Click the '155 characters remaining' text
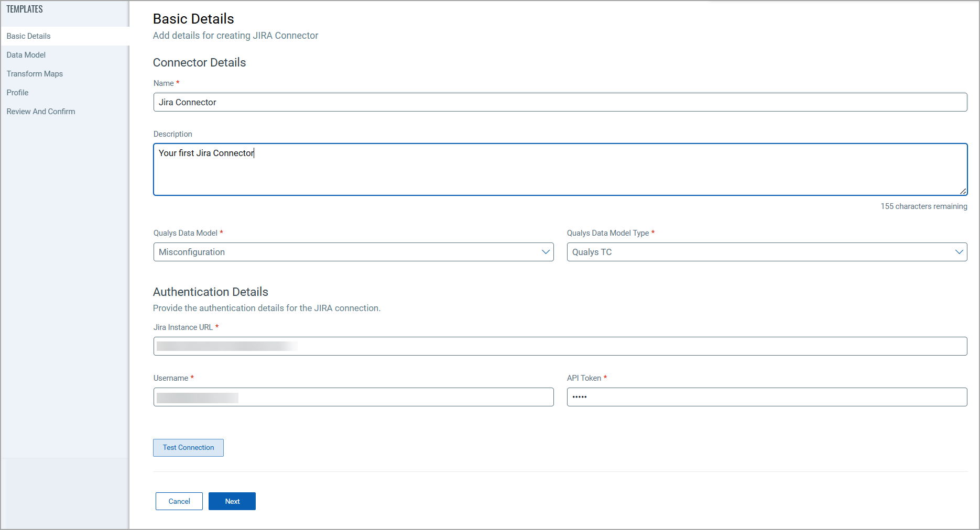This screenshot has height=530, width=980. [924, 206]
